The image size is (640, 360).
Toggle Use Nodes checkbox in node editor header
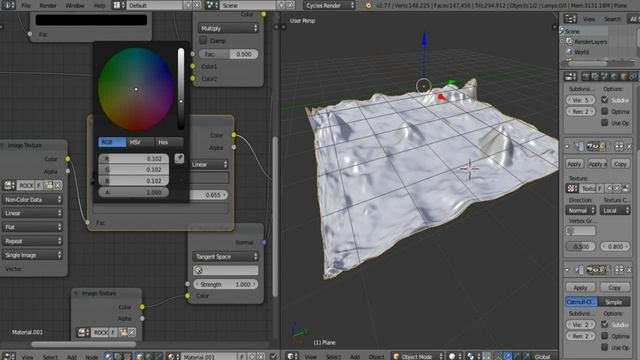point(273,356)
